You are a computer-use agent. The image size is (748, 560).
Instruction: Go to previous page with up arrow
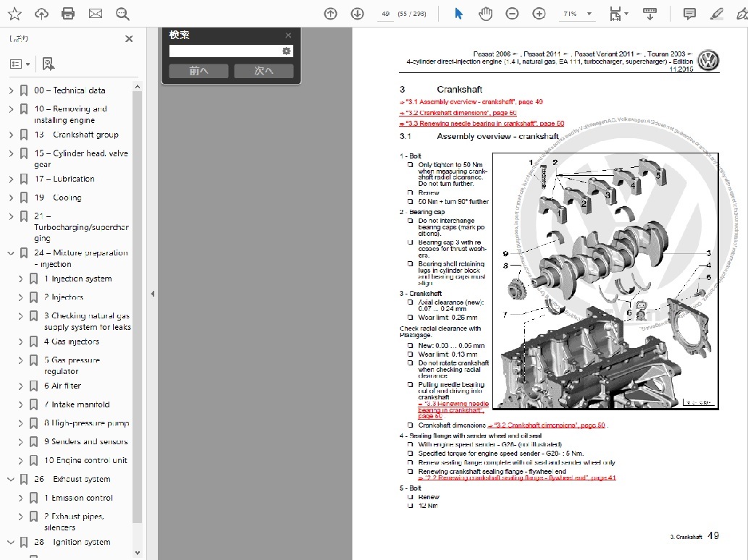[330, 14]
